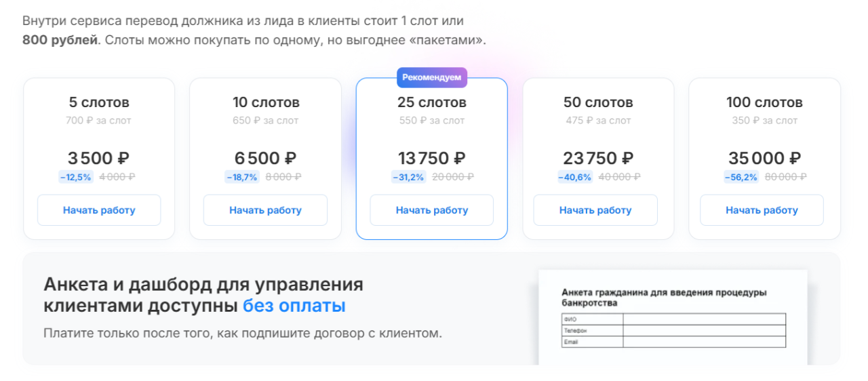This screenshot has height=381, width=868.
Task: Click 'Начать работу' on 5 слотов plan
Action: click(x=99, y=210)
